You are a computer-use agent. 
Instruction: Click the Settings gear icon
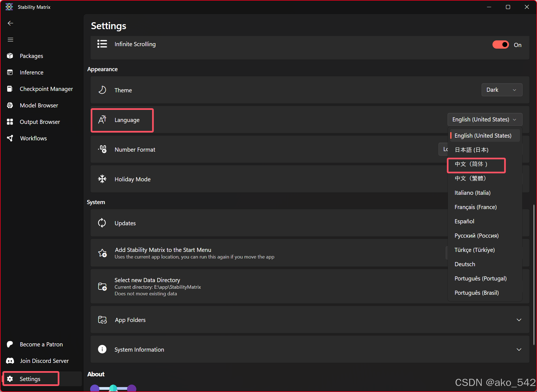point(10,379)
